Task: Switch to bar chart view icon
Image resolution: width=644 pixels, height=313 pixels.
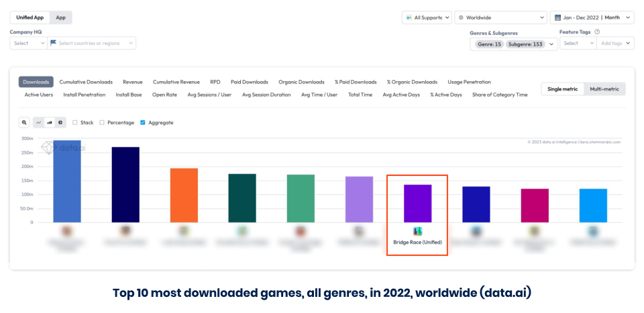Action: (x=50, y=122)
